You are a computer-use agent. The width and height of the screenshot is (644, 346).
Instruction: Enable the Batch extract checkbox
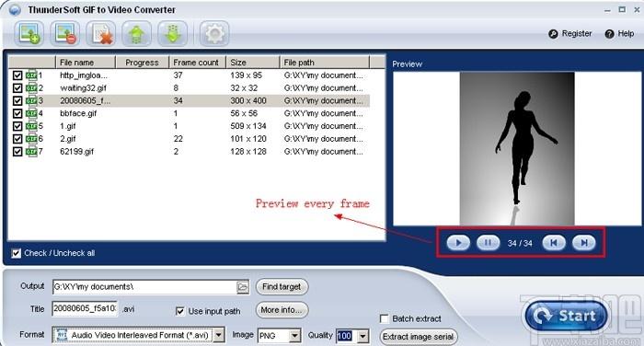384,318
